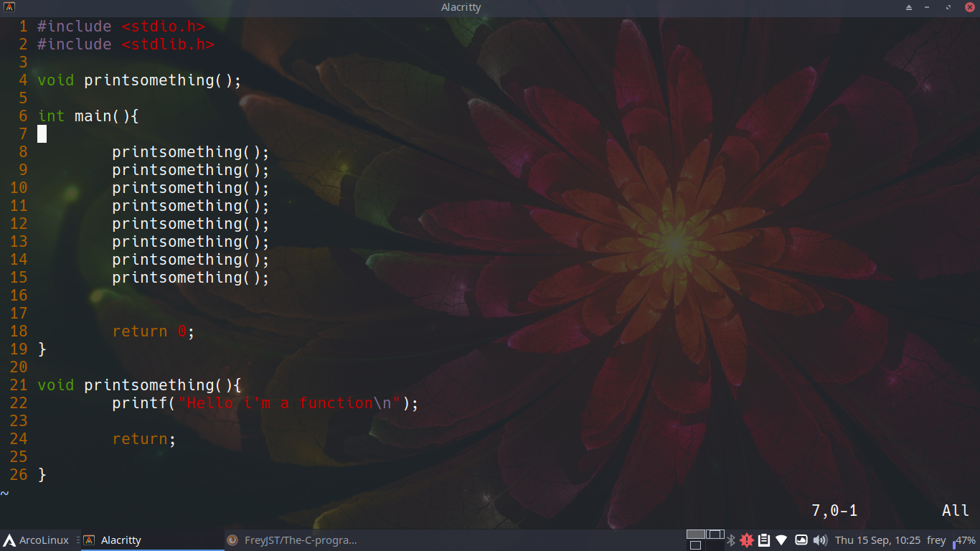Click the Alacritty title text in the title bar

[x=461, y=8]
